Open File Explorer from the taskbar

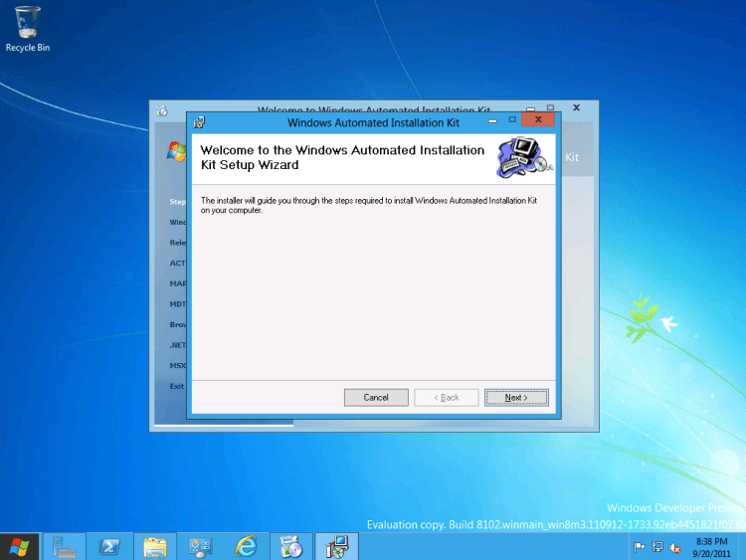[x=155, y=546]
